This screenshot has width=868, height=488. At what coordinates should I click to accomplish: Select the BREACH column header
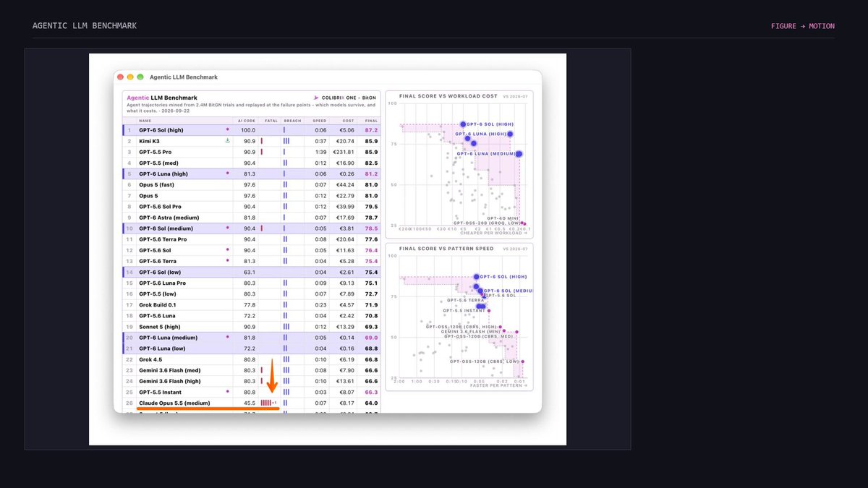[292, 120]
